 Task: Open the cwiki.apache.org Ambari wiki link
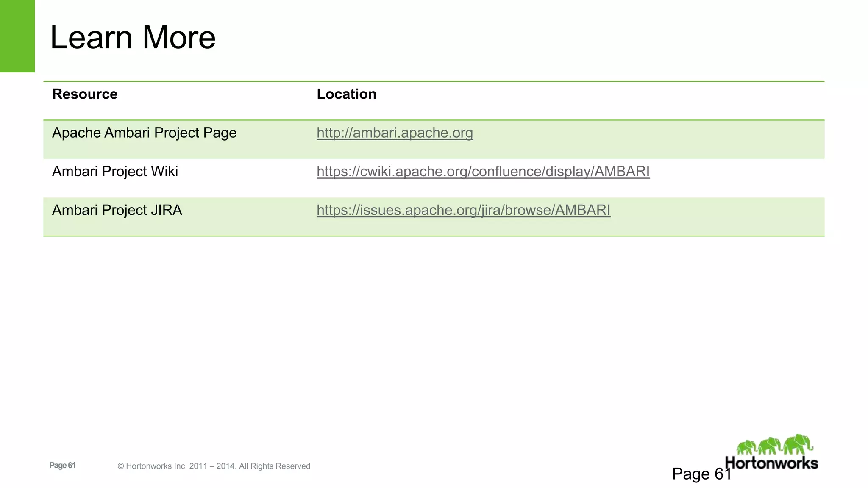click(x=483, y=172)
